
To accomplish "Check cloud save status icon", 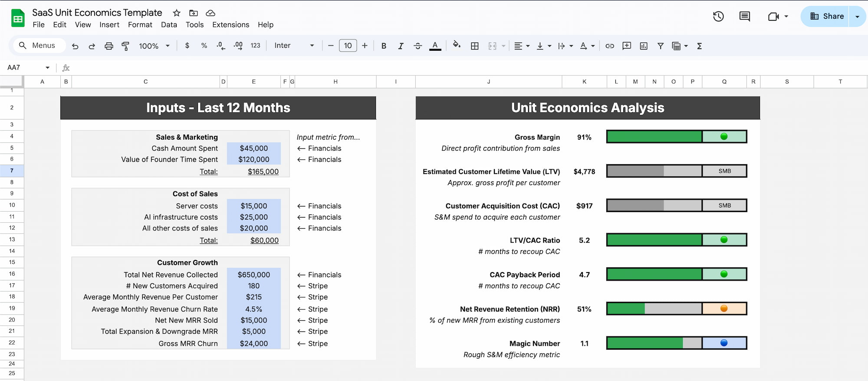I will pyautogui.click(x=210, y=13).
